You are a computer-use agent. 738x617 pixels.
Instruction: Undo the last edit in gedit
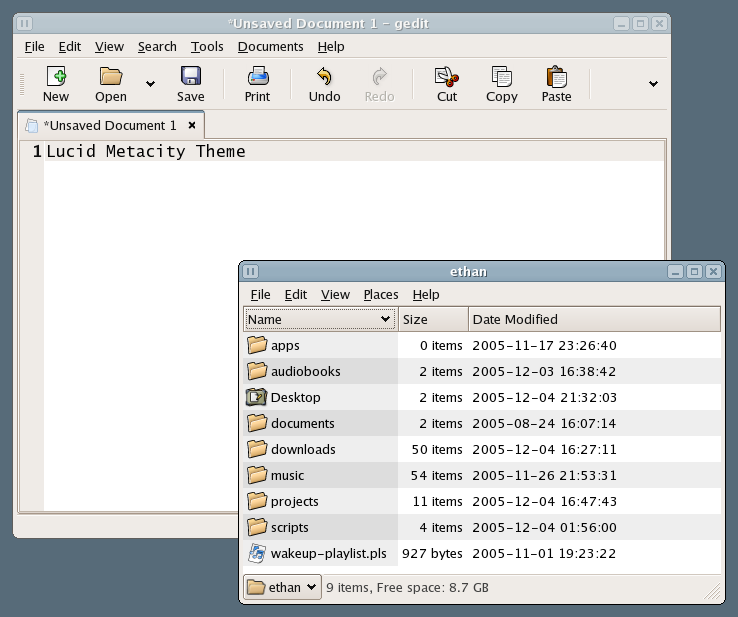[324, 76]
